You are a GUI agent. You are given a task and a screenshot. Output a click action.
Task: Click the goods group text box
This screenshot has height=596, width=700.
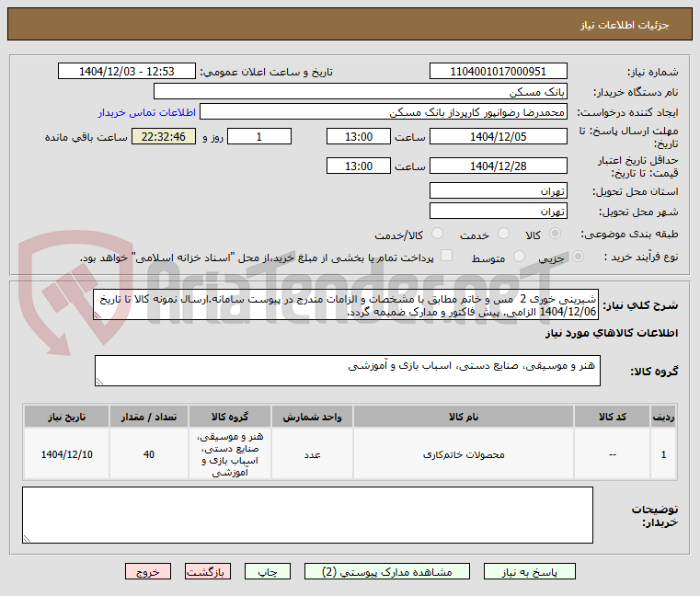(348, 371)
